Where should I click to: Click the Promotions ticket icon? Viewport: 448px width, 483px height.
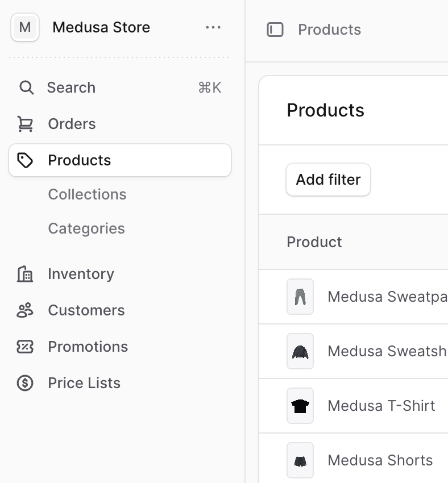coord(25,347)
